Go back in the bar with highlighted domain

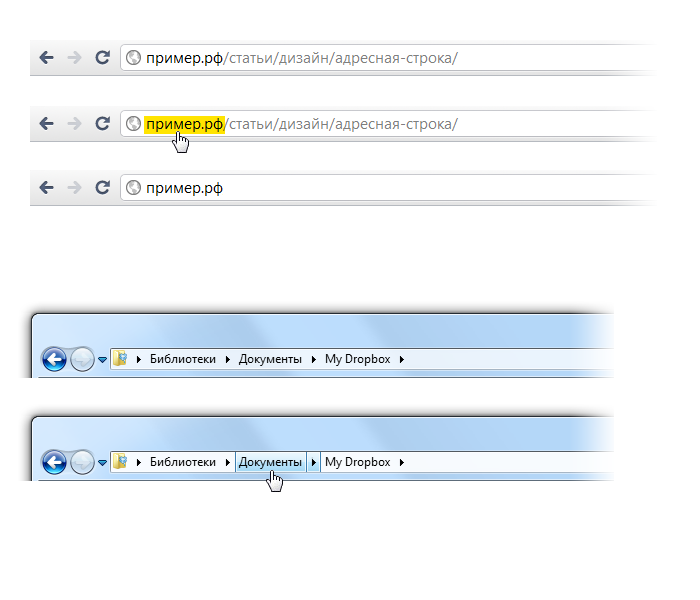click(x=46, y=124)
